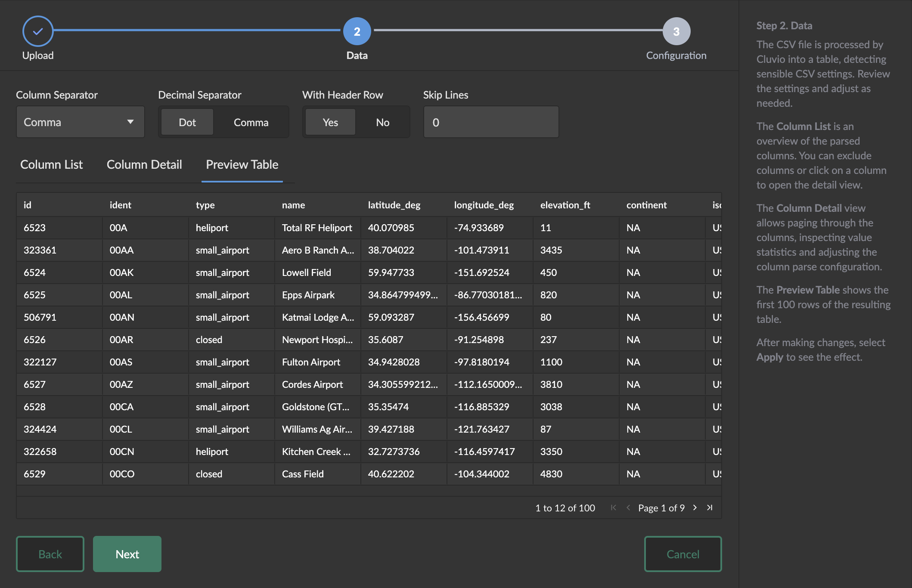
Task: Cancel the CSV import wizard
Action: (x=683, y=554)
